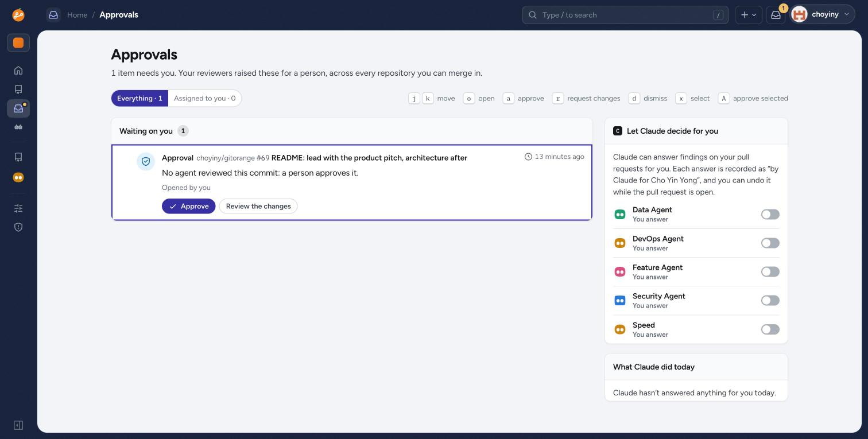Click choyiny/gitorange #69 repository reference
868x439 pixels.
pos(233,158)
